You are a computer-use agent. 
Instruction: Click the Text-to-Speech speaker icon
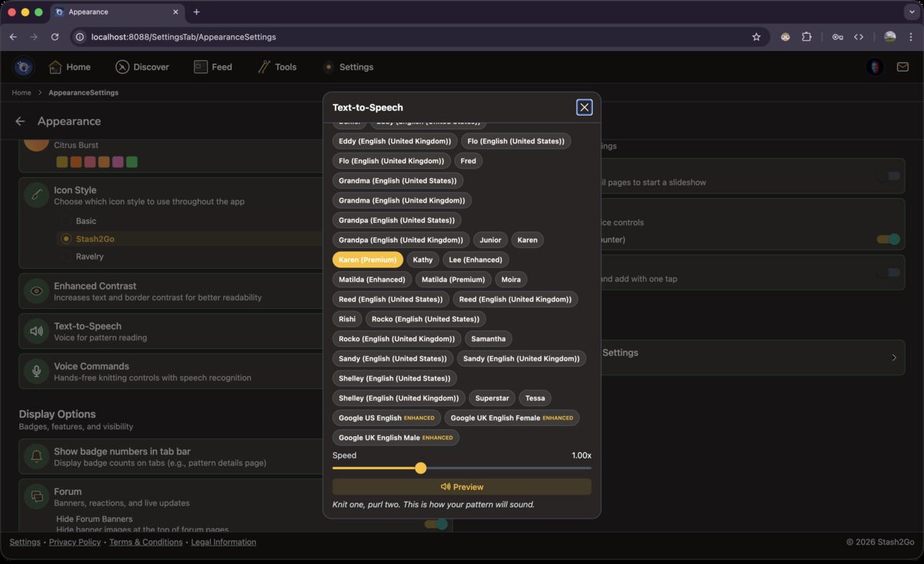(x=36, y=331)
